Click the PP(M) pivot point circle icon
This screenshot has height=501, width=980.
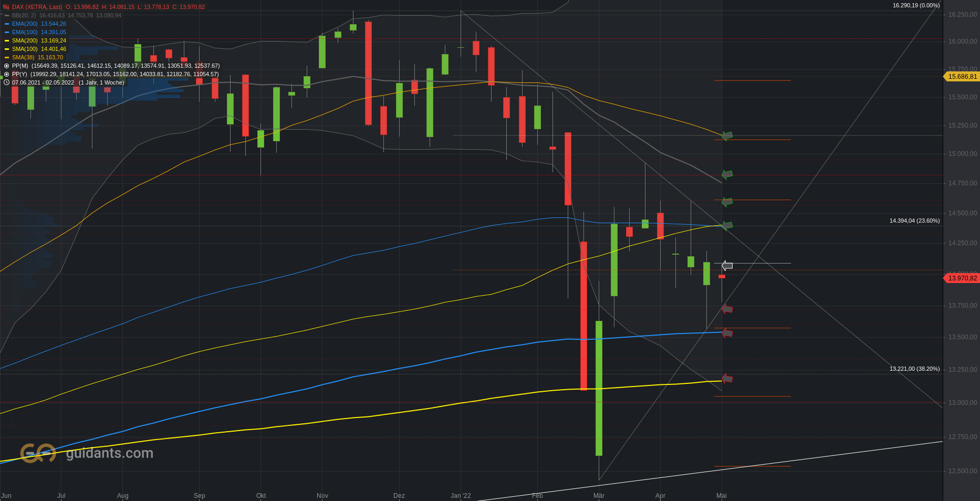(6, 66)
